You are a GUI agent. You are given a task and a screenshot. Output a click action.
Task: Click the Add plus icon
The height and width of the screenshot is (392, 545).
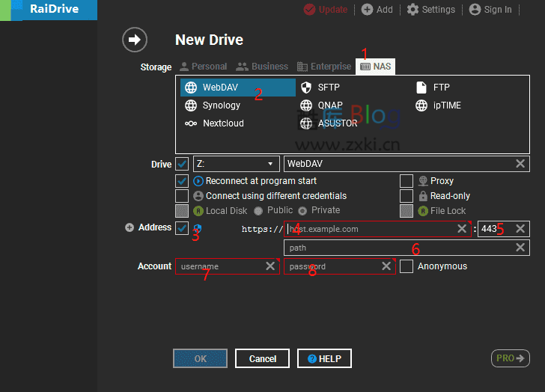click(367, 10)
